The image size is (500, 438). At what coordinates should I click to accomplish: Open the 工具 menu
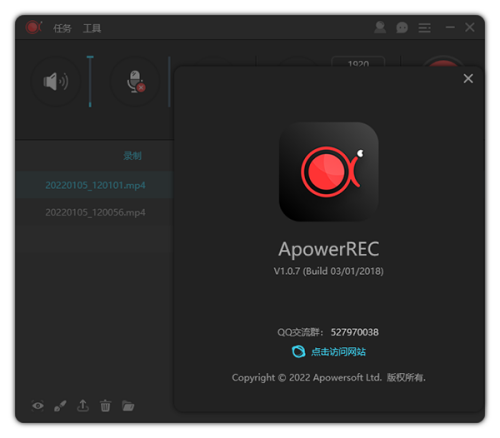click(92, 28)
